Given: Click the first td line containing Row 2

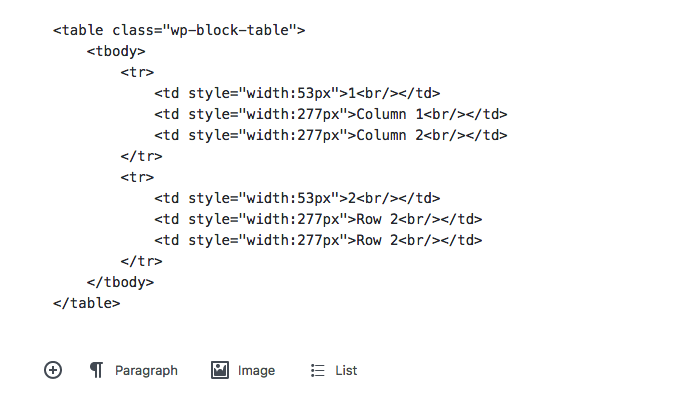Looking at the screenshot, I should [318, 219].
